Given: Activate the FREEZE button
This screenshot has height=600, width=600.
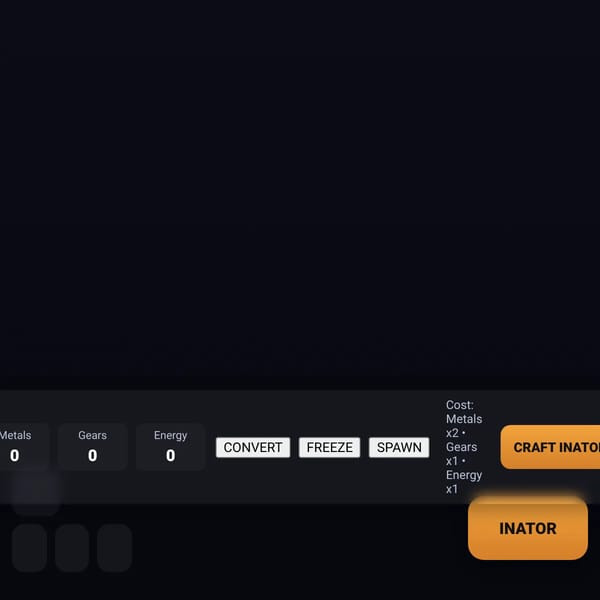Looking at the screenshot, I should [x=329, y=447].
